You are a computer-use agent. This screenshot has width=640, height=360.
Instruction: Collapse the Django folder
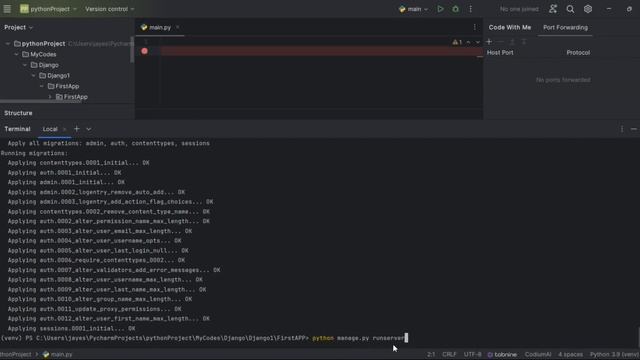(x=25, y=65)
